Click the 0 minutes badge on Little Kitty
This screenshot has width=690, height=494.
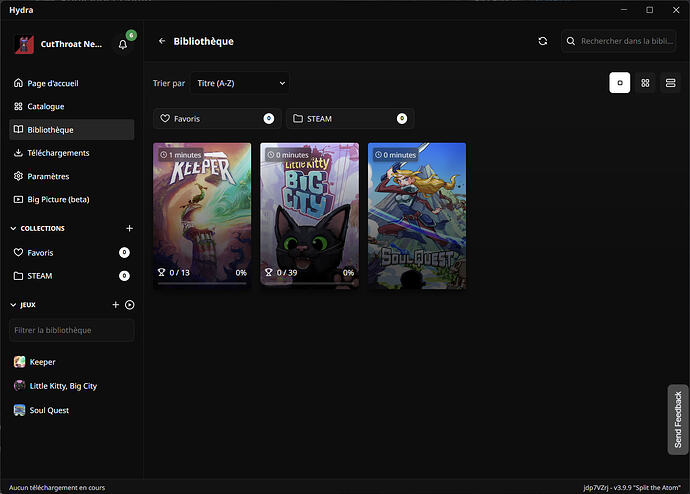coord(288,155)
